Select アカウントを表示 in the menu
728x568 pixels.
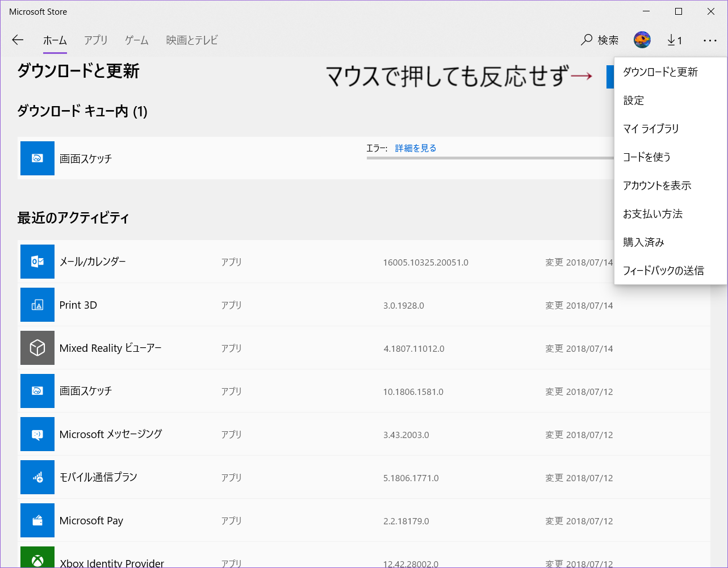671,186
